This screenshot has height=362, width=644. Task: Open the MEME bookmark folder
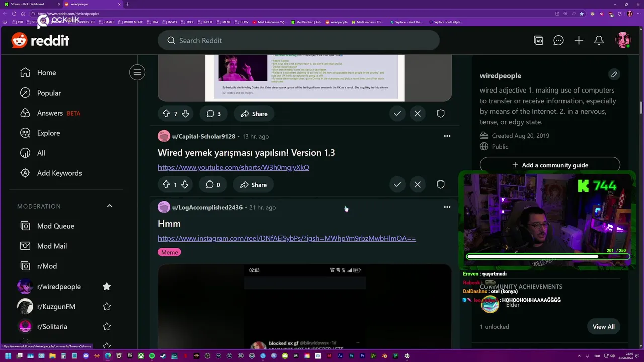pos(224,22)
